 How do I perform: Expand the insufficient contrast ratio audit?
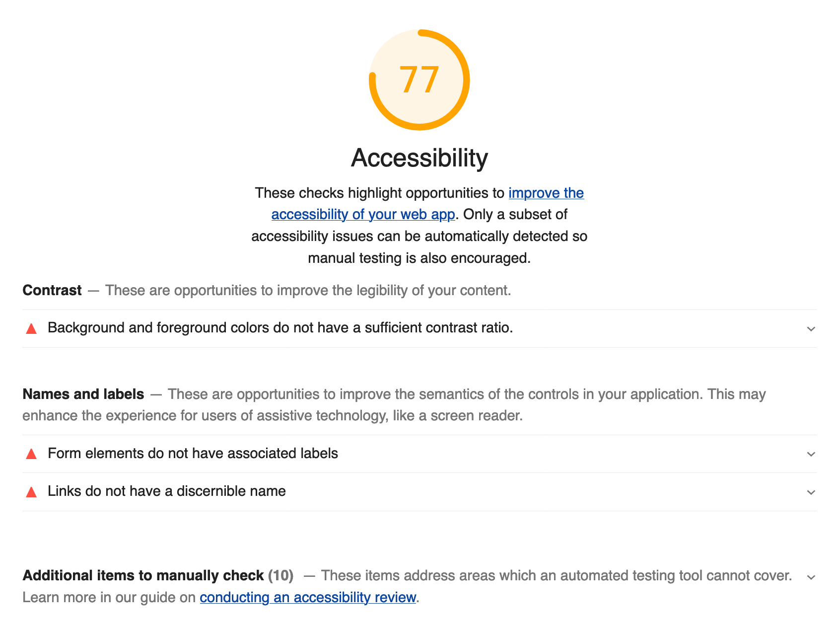(x=810, y=328)
